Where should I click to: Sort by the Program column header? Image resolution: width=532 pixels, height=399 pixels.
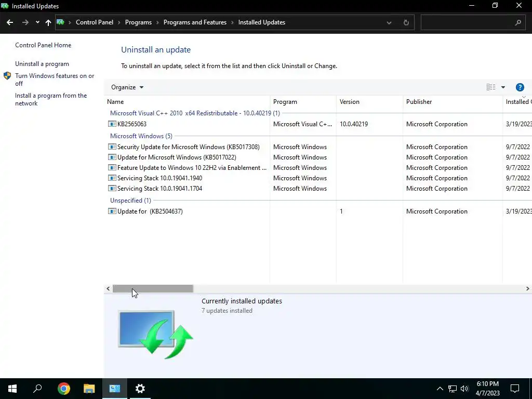click(303, 102)
